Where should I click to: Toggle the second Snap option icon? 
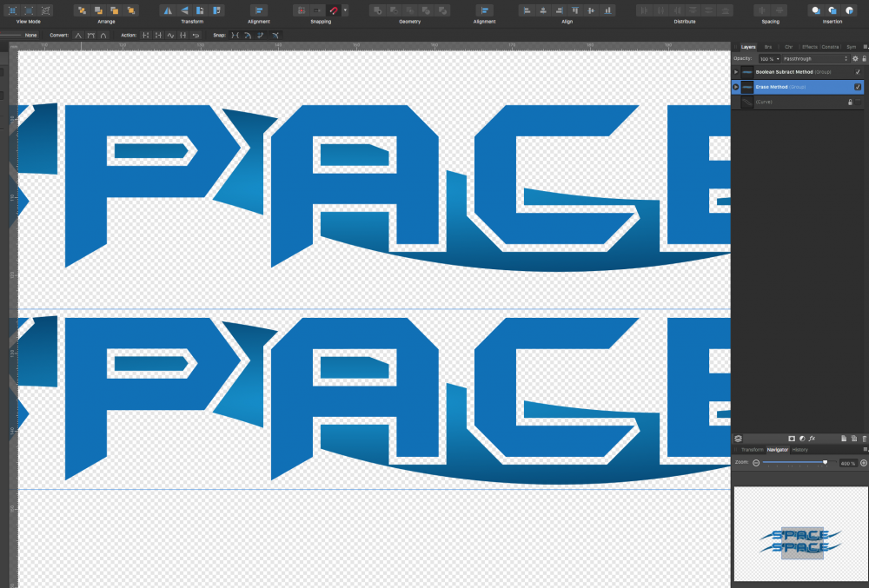coord(248,36)
